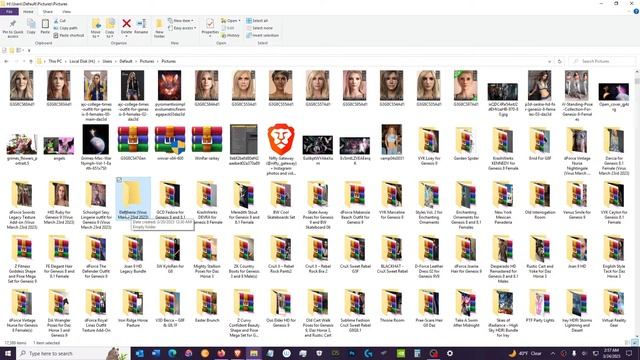Click This PC in the address bar
Image resolution: width=640 pixels, height=360 pixels.
coord(55,61)
